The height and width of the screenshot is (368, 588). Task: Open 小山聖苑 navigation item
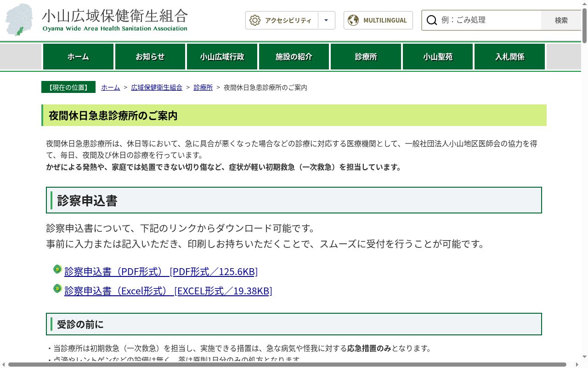(x=438, y=57)
